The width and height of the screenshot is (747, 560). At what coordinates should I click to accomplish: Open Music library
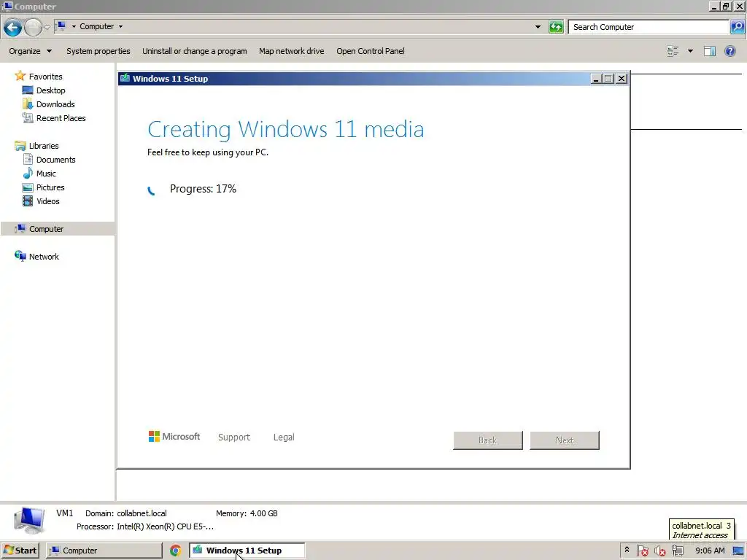tap(46, 174)
